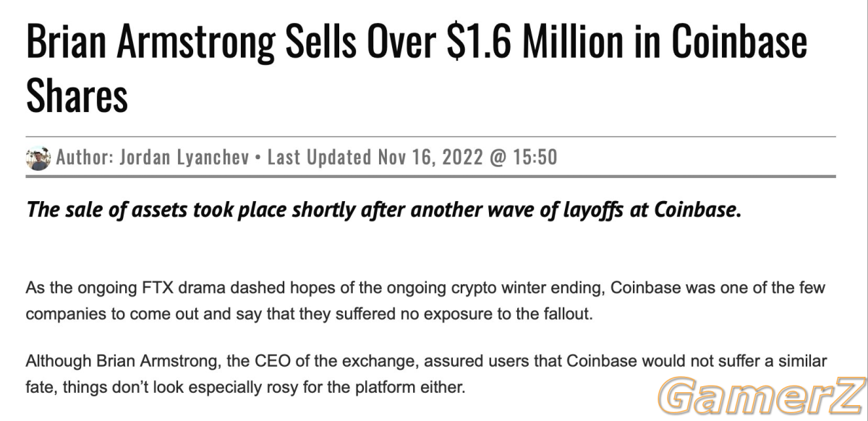The image size is (868, 421).
Task: Click the thick divider below the byline
Action: coord(431,177)
